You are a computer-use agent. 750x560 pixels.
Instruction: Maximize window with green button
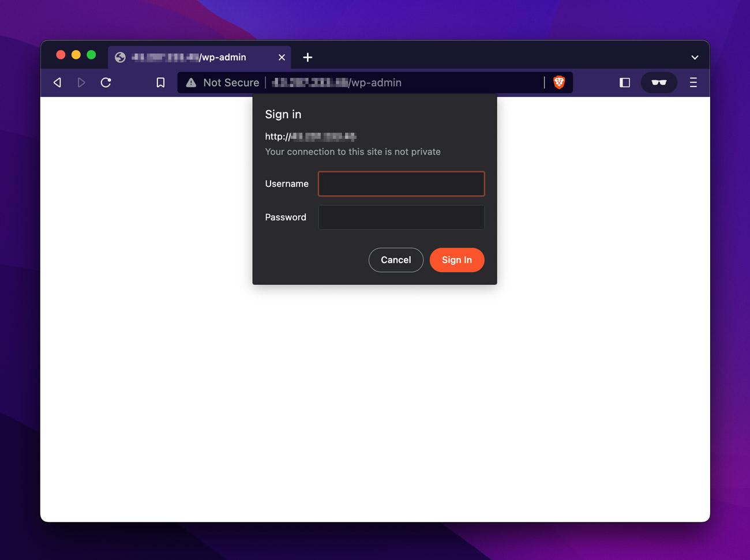91,55
